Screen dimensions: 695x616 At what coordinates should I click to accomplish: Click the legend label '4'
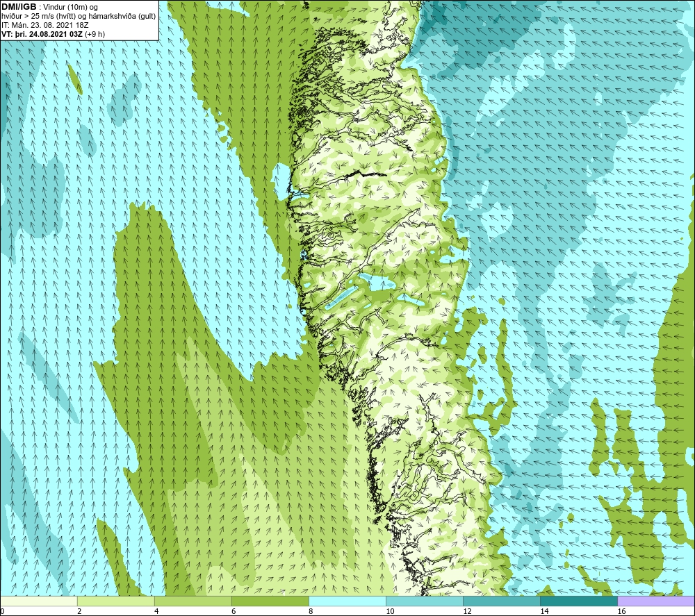click(156, 612)
